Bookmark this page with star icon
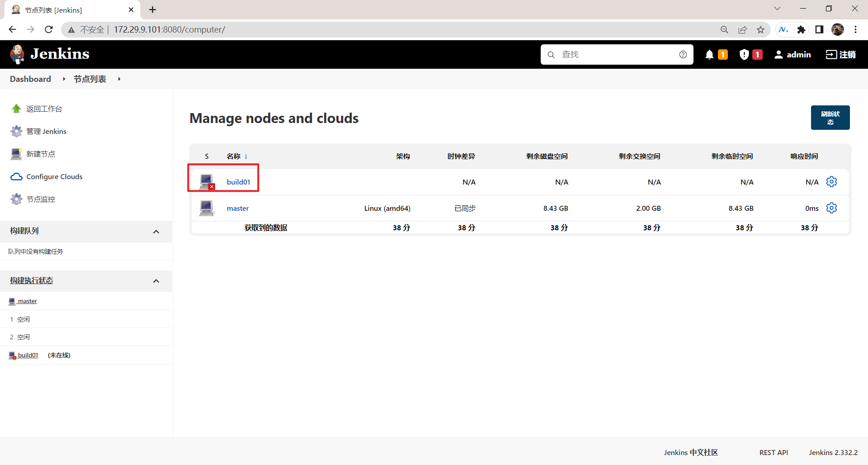 761,29
